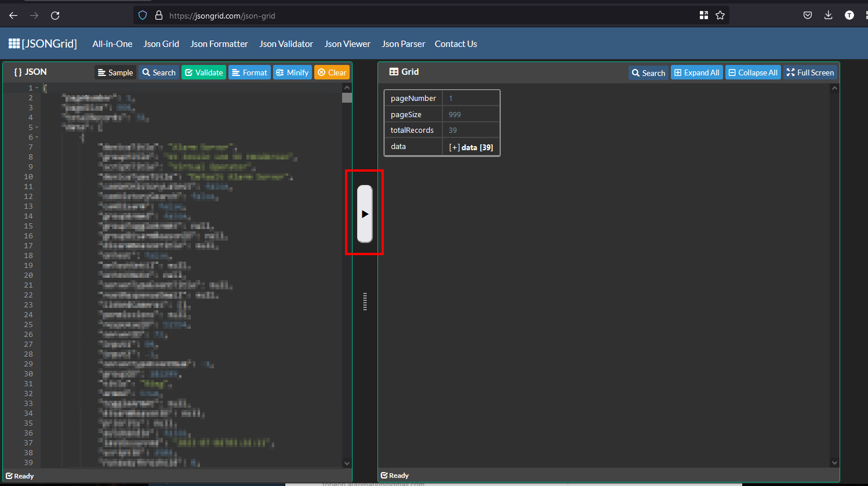Click the account icon in browser toolbar

tap(849, 15)
